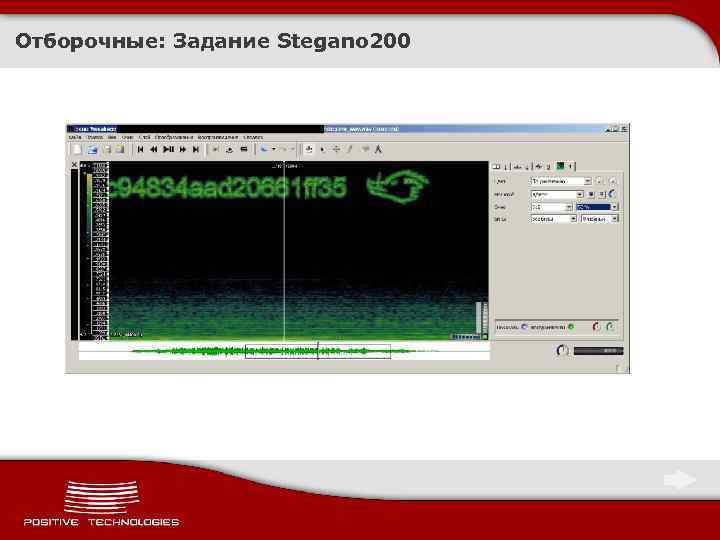Rewind playback to the start
This screenshot has width=720, height=540.
(141, 149)
